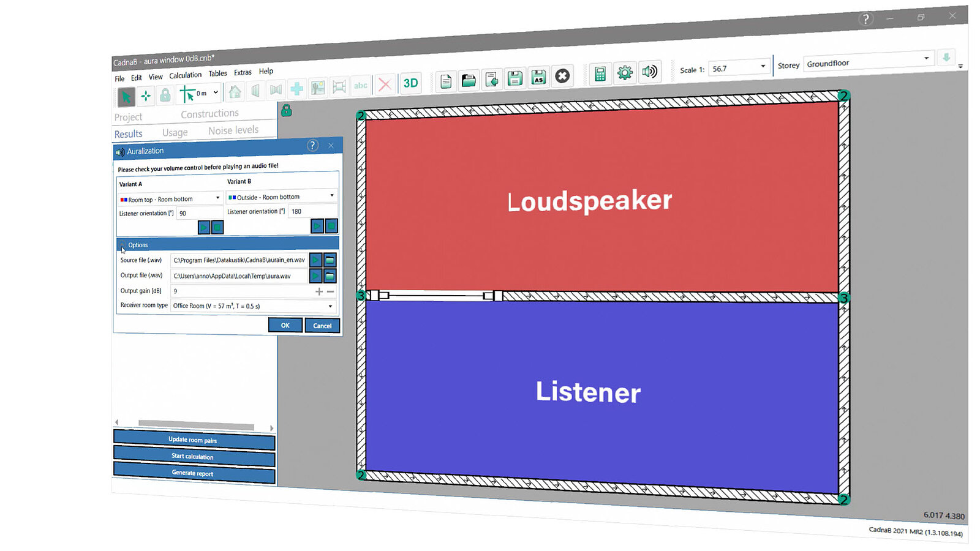Click the Start calculation button
The height and width of the screenshot is (551, 980).
click(194, 457)
